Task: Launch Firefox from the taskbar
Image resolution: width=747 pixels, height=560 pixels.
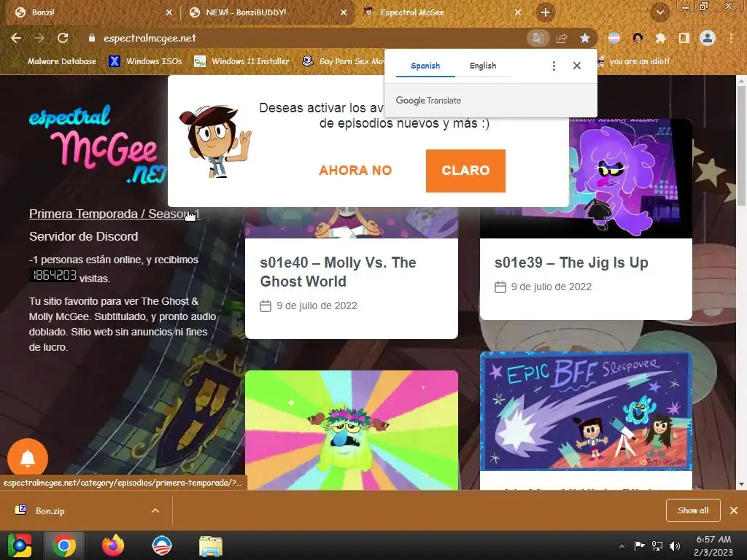Action: coord(113,545)
